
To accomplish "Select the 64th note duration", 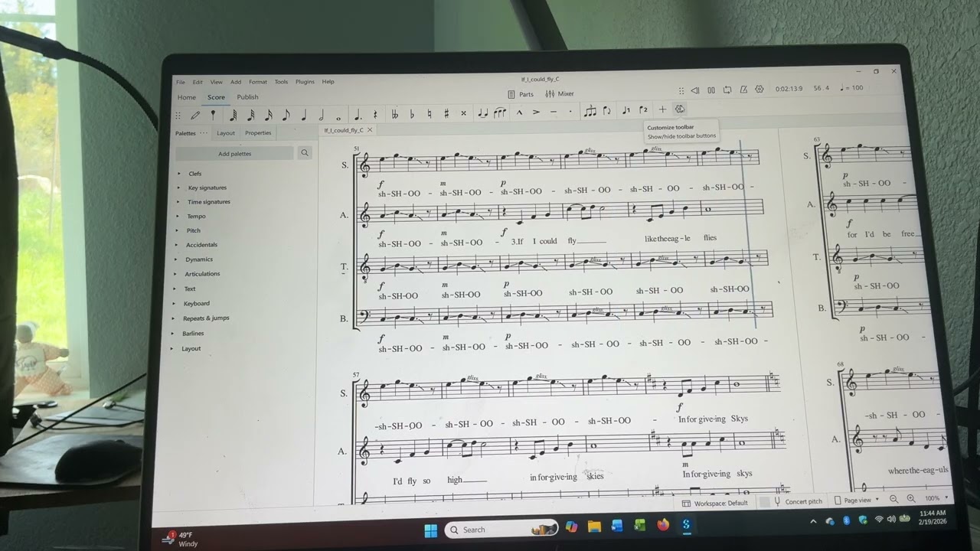I will (233, 115).
